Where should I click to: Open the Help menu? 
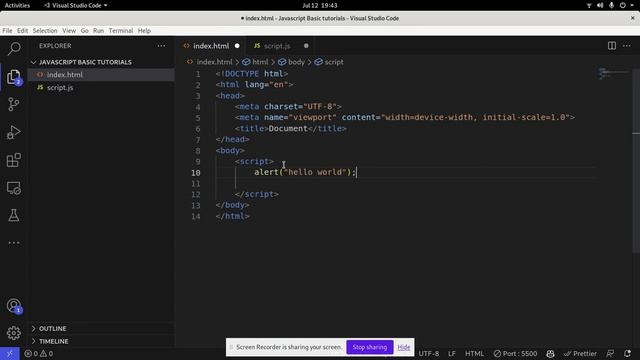coord(144,31)
